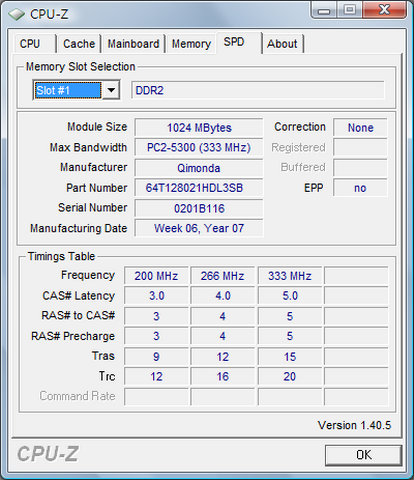Switch to the Memory tab
414x480 pixels.
191,44
